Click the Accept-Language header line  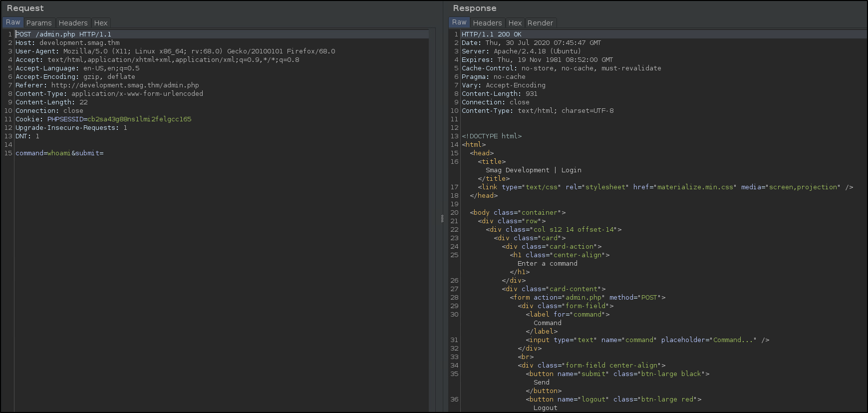pyautogui.click(x=77, y=68)
